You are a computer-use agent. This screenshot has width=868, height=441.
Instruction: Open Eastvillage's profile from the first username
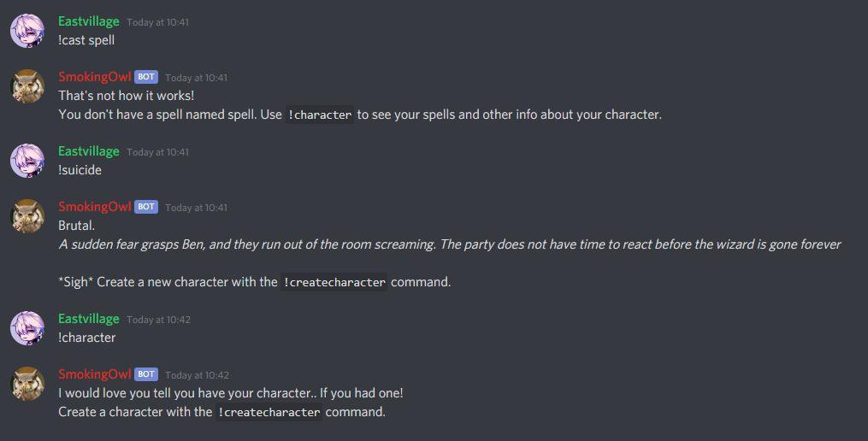(89, 21)
